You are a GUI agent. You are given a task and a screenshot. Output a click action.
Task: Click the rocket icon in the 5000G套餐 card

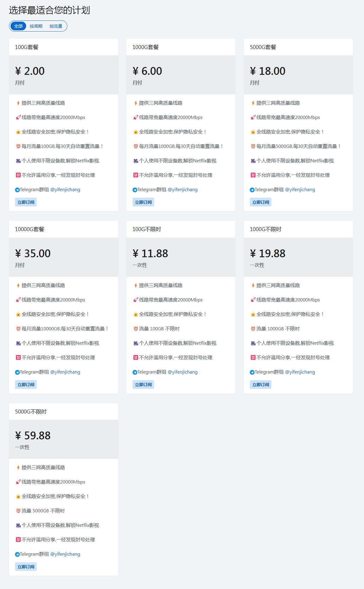click(253, 117)
